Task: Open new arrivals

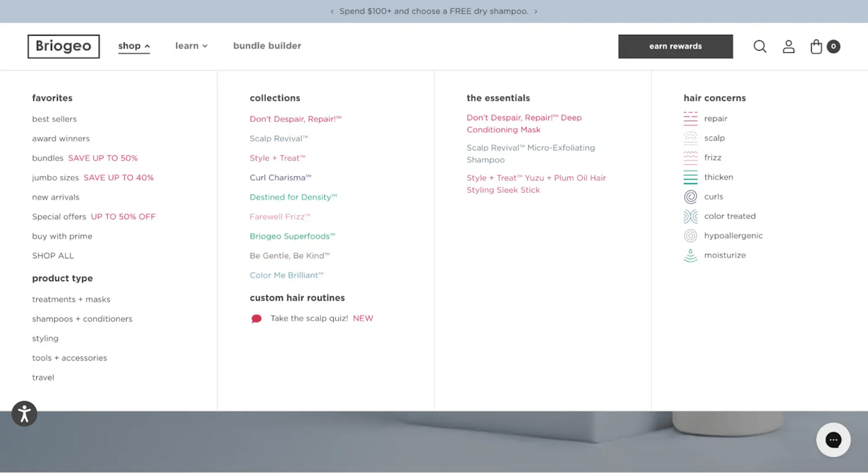Action: [56, 197]
